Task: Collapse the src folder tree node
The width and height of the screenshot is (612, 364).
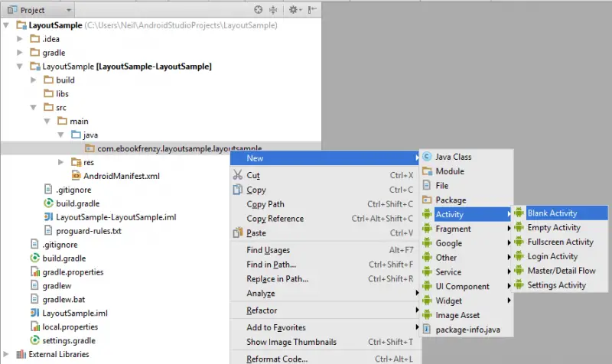Action: pos(34,107)
